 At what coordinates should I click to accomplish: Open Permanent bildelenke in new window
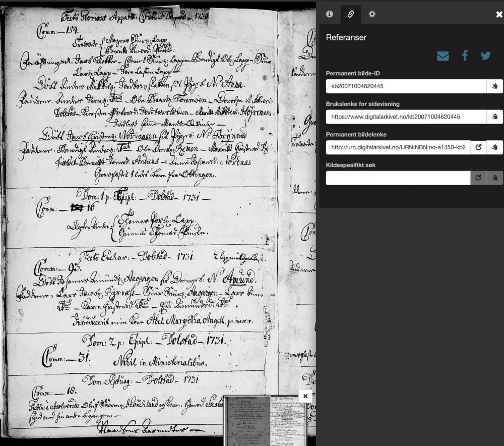(478, 147)
